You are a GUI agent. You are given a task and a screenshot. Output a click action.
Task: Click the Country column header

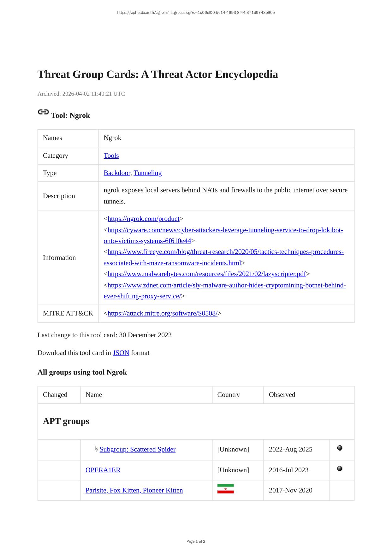tap(229, 395)
